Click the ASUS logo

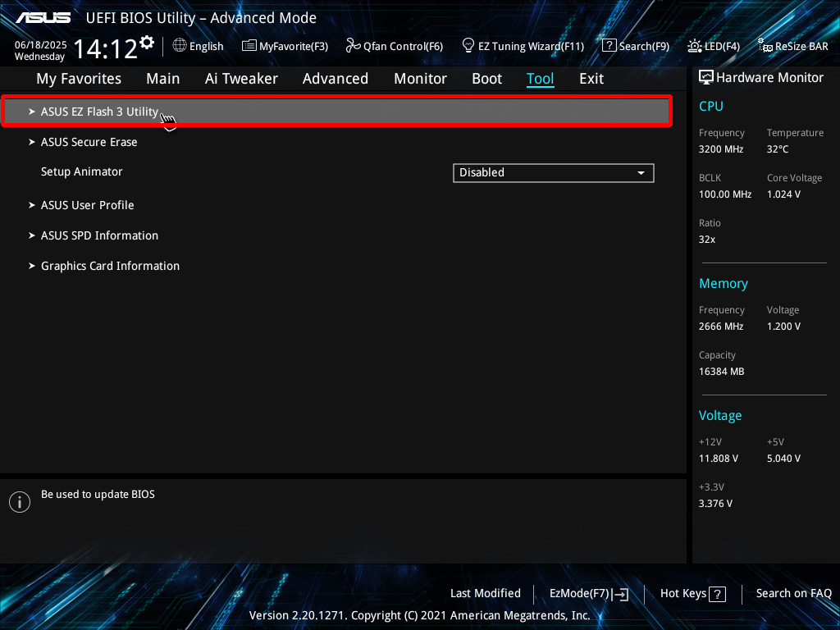click(x=43, y=18)
